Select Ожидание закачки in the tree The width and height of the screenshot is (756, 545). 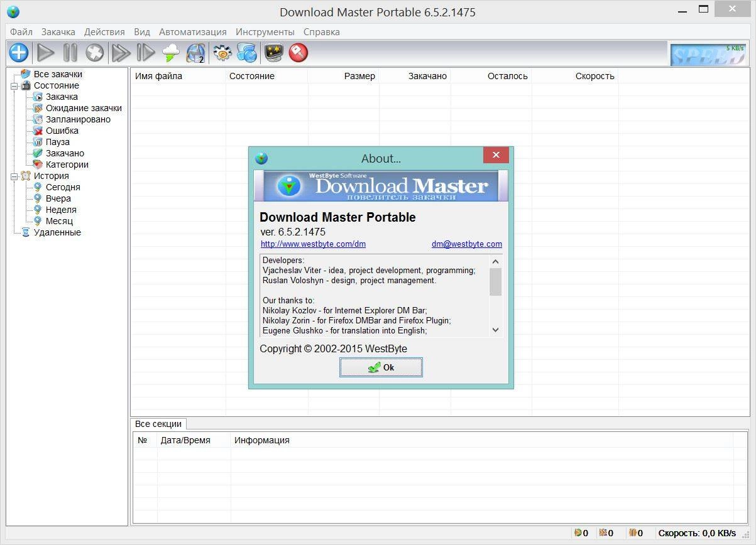click(x=84, y=108)
